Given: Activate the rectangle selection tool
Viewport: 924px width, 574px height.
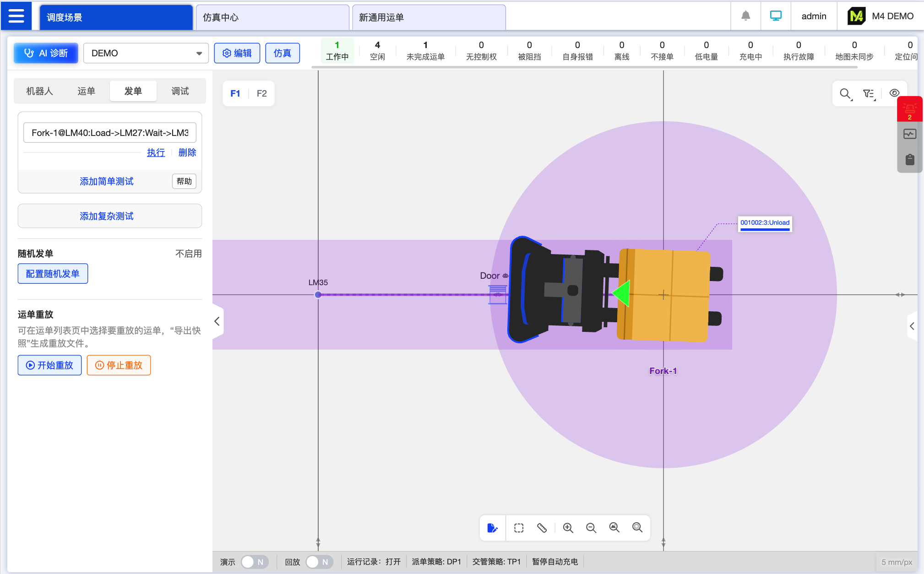Looking at the screenshot, I should pyautogui.click(x=518, y=528).
